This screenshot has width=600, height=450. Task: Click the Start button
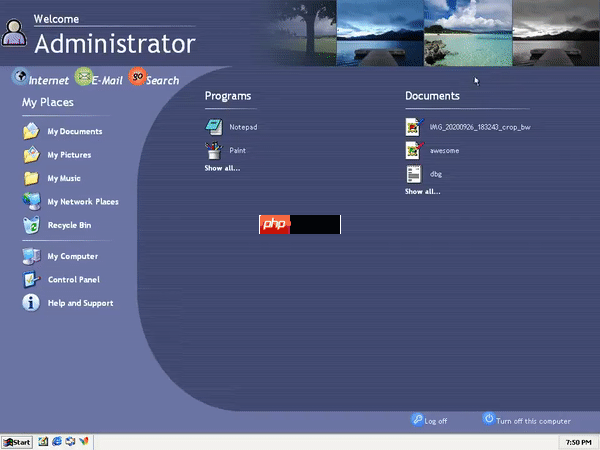click(17, 442)
